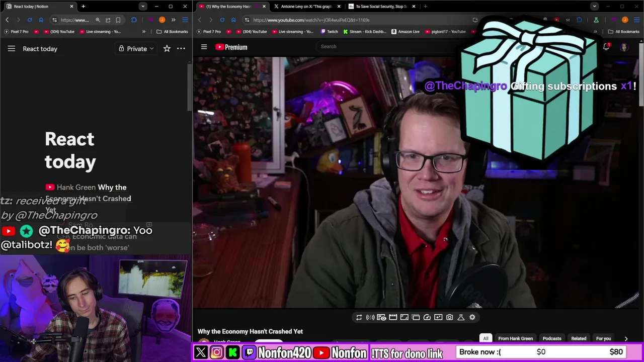
Task: Open Pixel 7 Pro bookmark in Notion window
Action: 17,32
